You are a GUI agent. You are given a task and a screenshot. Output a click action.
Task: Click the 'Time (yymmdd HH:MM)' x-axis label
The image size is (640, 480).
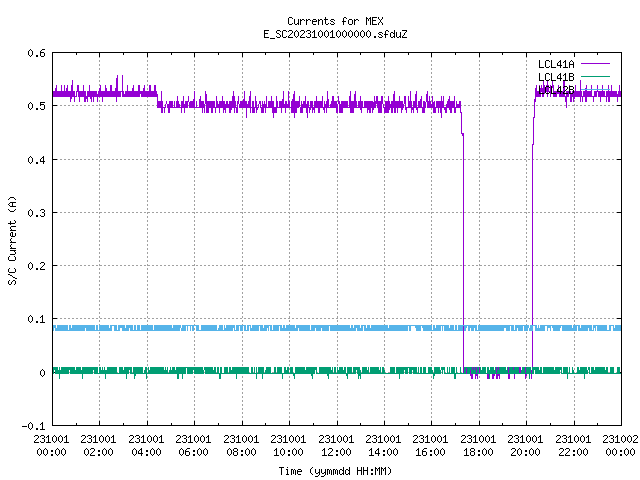[x=335, y=471]
